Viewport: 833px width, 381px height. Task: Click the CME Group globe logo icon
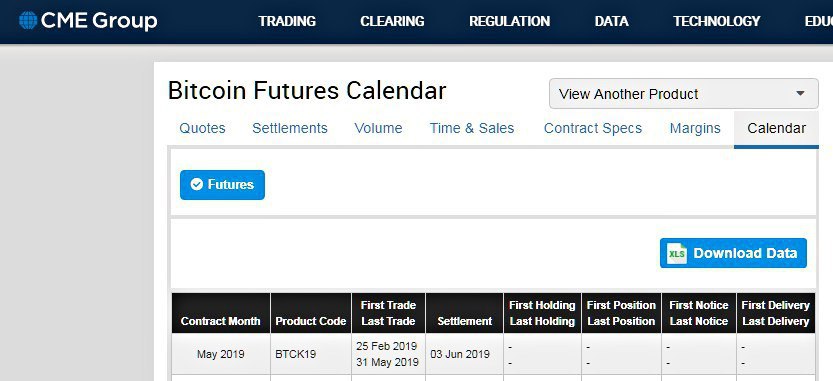tap(28, 21)
